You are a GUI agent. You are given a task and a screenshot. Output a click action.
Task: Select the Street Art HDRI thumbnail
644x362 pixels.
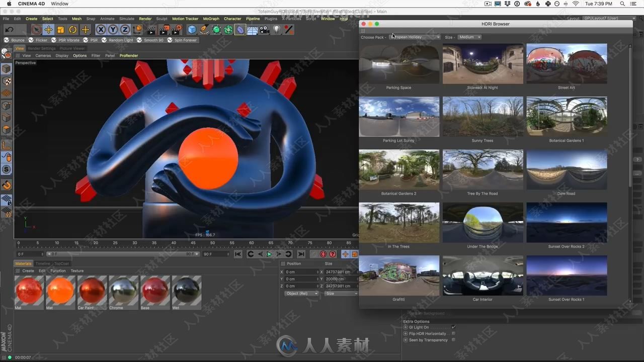coord(567,63)
